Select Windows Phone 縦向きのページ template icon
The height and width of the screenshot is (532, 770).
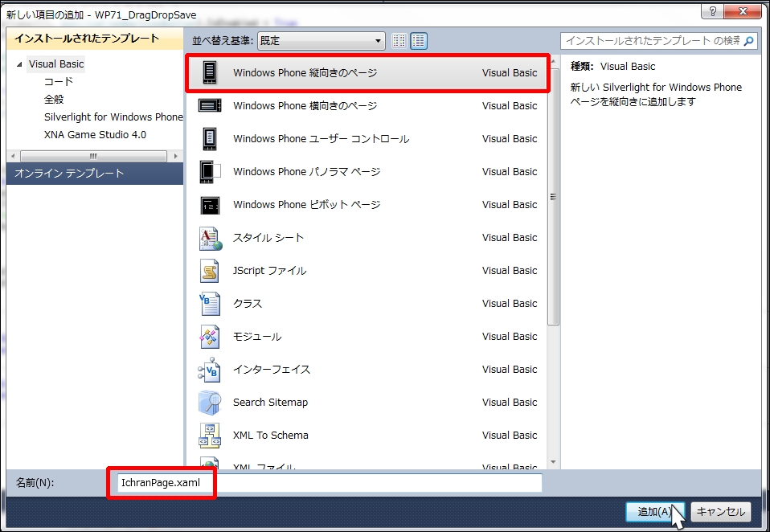(210, 72)
